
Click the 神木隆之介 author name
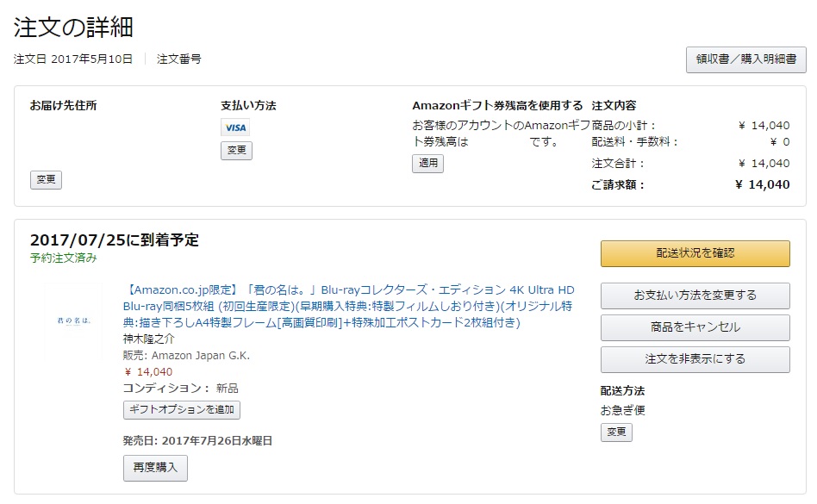(149, 339)
